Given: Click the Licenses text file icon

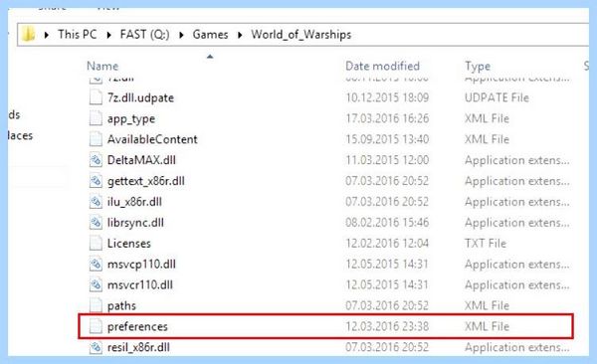Looking at the screenshot, I should [96, 243].
